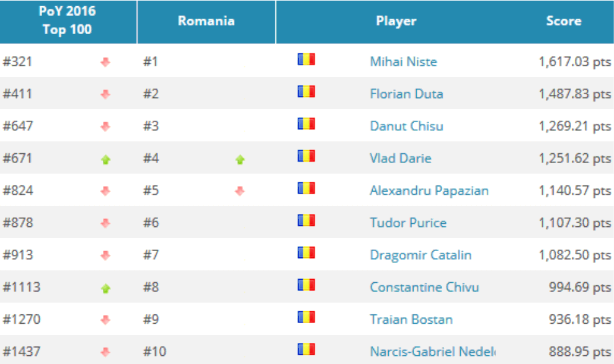Click green up arrow beside Romania rank #4
The height and width of the screenshot is (364, 614).
point(240,159)
